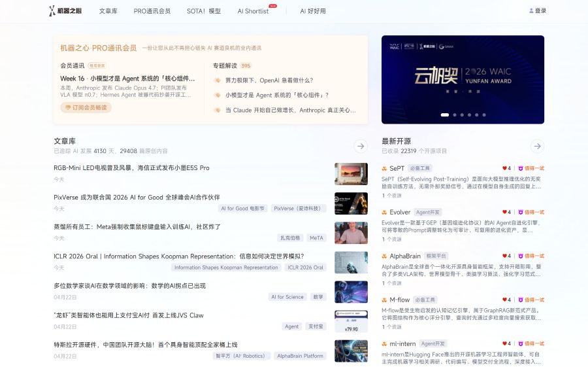This screenshot has width=588, height=367.
Task: Open the Week 16 member newsletter headline
Action: 127,79
